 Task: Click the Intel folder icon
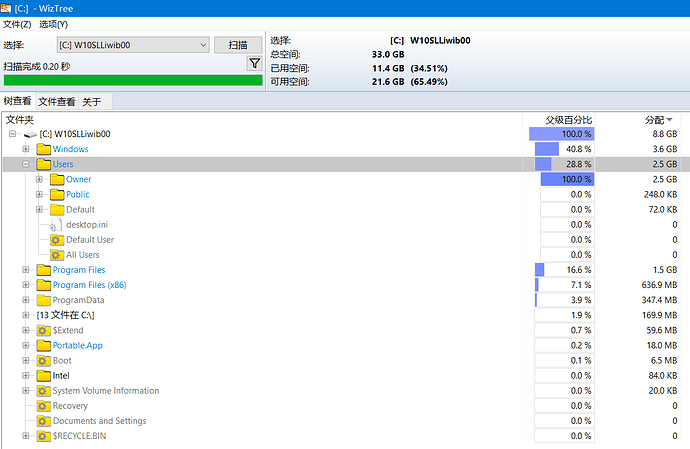coord(44,375)
